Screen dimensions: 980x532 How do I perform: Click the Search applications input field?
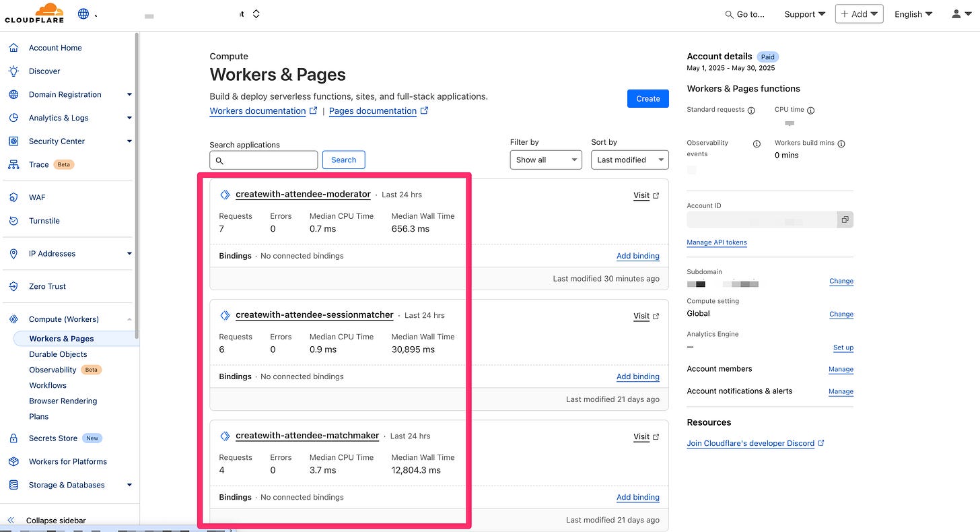click(x=263, y=160)
